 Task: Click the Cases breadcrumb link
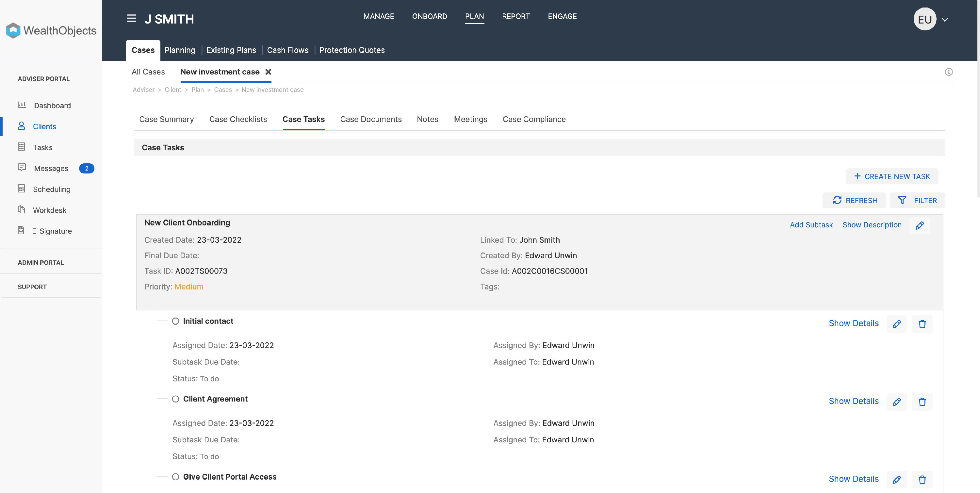point(222,90)
